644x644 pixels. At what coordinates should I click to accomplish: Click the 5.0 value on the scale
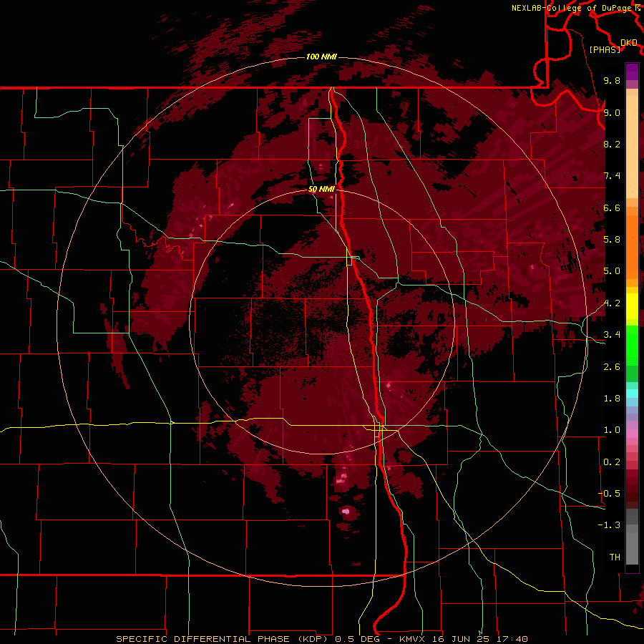[x=612, y=271]
